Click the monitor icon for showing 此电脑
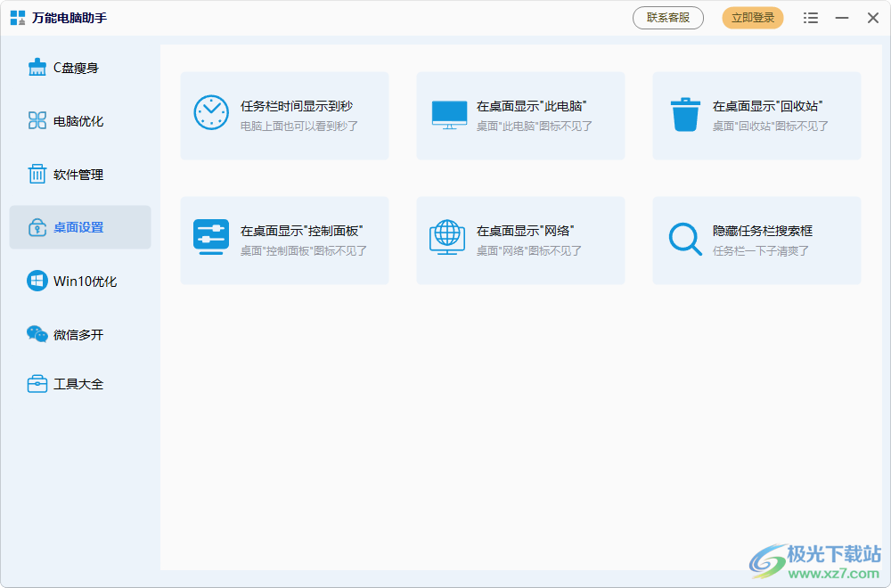The image size is (891, 588). (x=447, y=113)
